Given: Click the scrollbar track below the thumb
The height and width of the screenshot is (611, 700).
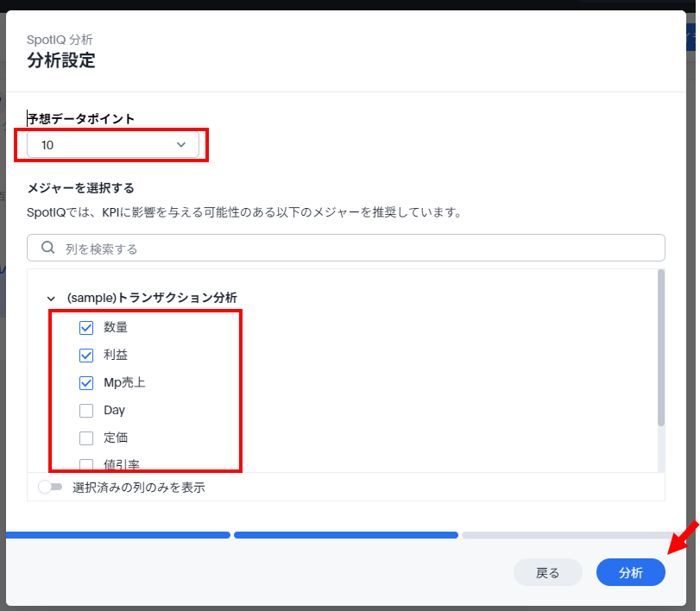Looking at the screenshot, I should (x=661, y=449).
